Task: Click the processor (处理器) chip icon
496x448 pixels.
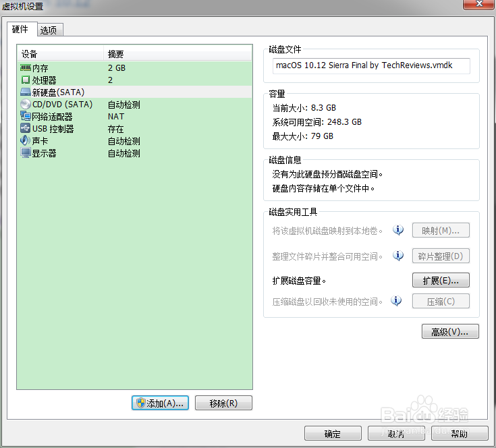Action: (26, 80)
